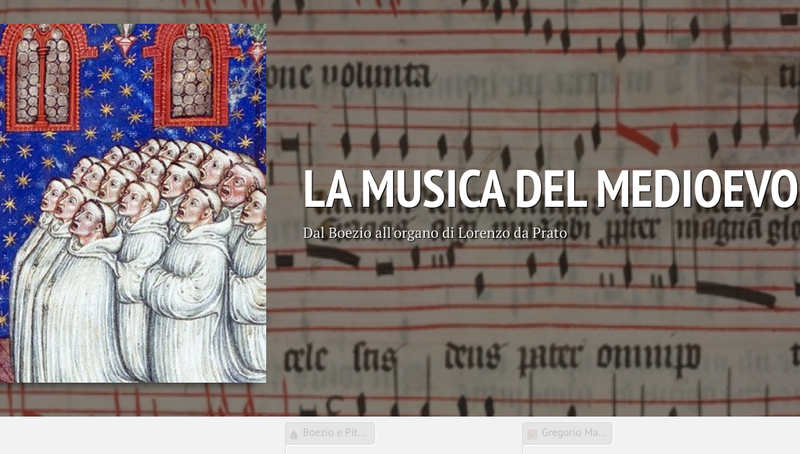The width and height of the screenshot is (800, 454).
Task: Click the small icon in the Boezio marker
Action: tap(293, 434)
